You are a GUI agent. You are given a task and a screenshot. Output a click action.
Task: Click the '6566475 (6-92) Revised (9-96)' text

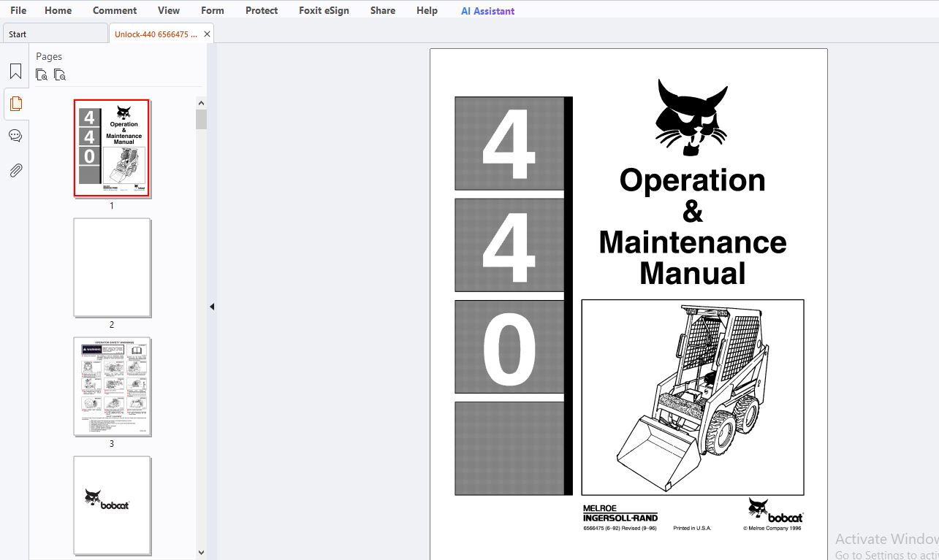tap(620, 528)
